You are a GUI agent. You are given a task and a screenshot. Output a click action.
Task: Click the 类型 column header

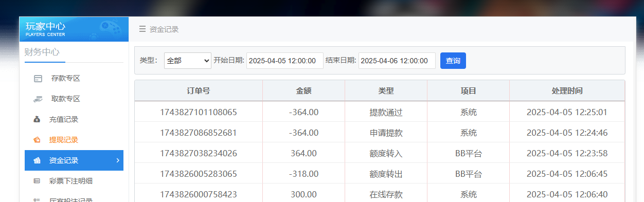click(386, 91)
